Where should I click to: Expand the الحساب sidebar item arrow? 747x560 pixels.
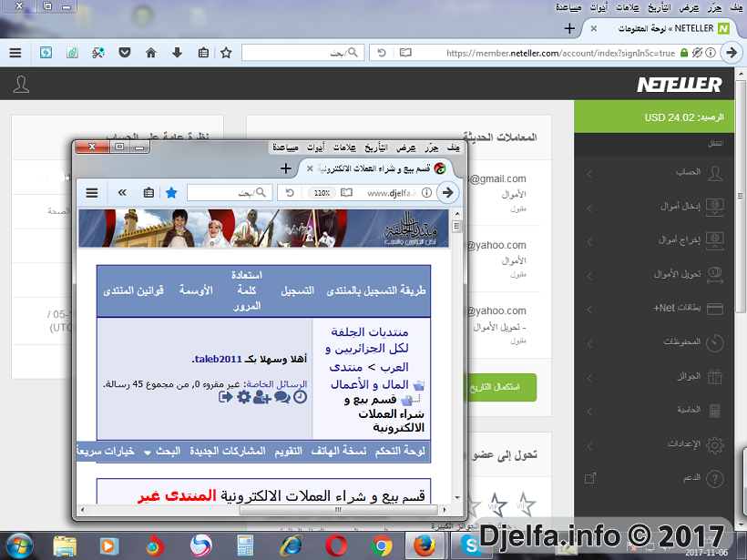pyautogui.click(x=589, y=174)
